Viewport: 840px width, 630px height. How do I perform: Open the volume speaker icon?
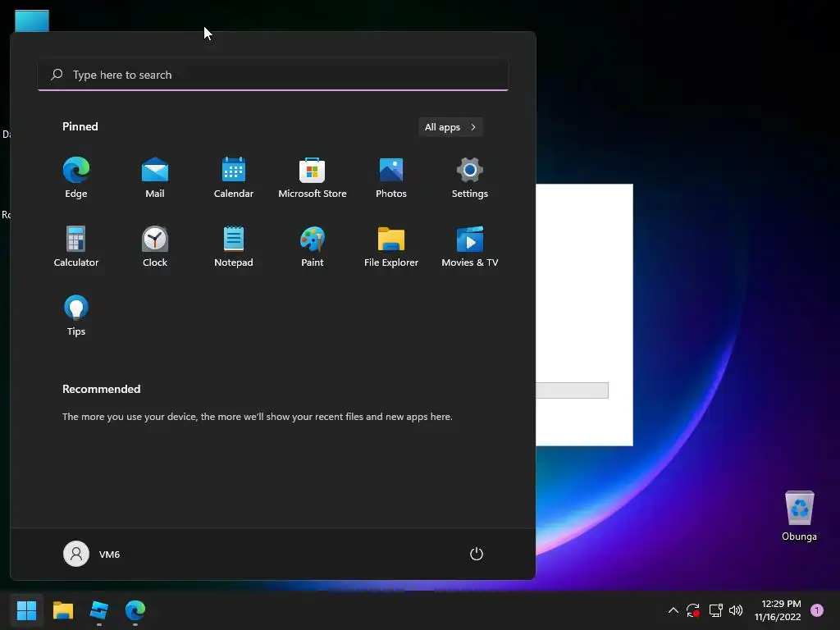736,610
